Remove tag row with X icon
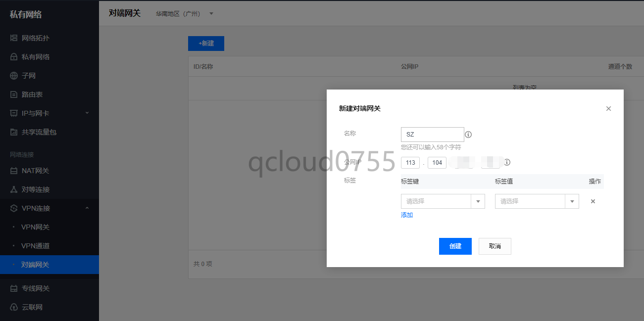The height and width of the screenshot is (321, 644). [x=593, y=201]
